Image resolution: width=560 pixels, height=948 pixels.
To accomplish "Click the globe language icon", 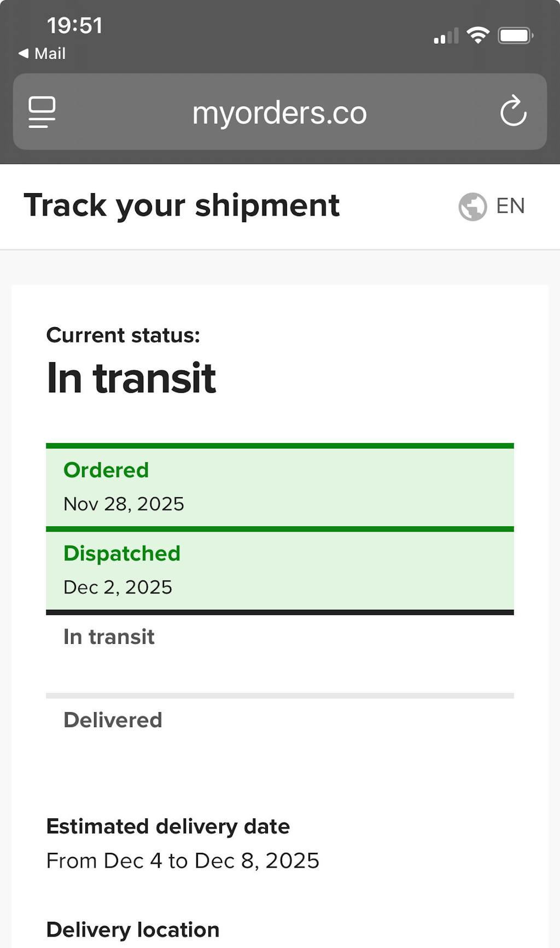I will click(472, 207).
